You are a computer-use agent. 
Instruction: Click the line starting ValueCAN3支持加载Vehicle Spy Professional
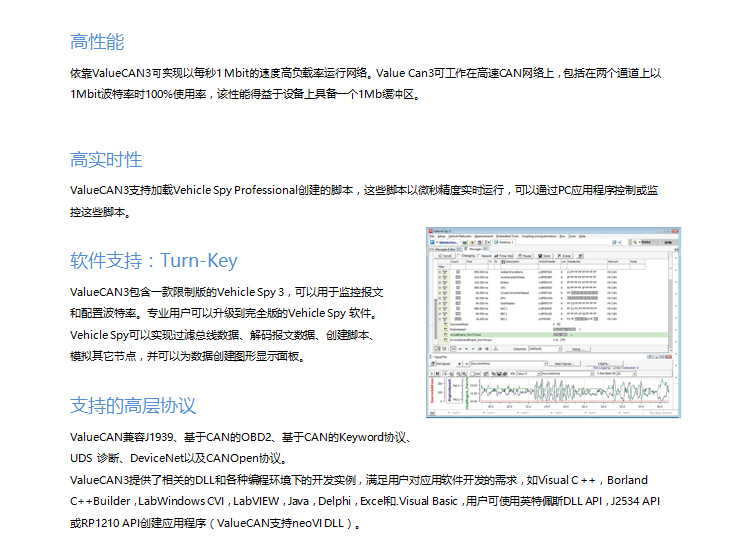click(364, 190)
